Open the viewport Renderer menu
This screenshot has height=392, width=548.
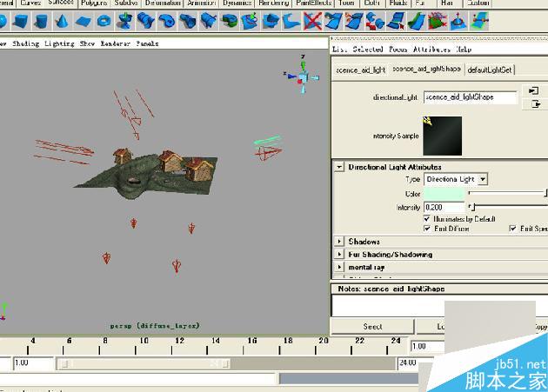[x=116, y=43]
